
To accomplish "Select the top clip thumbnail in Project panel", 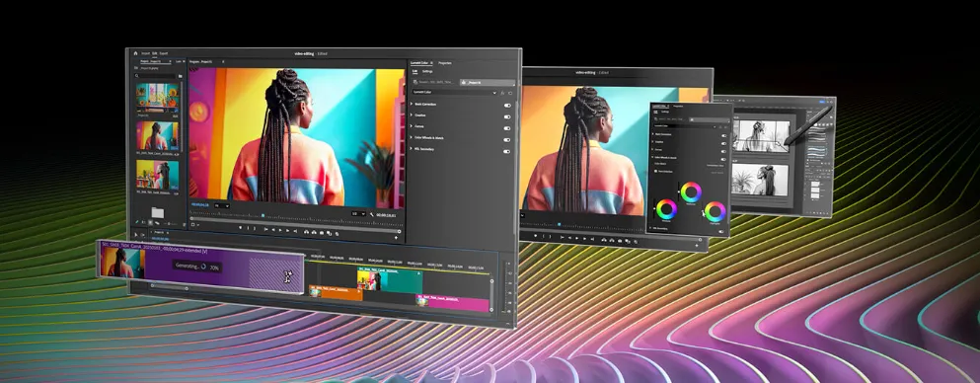I will point(158,98).
